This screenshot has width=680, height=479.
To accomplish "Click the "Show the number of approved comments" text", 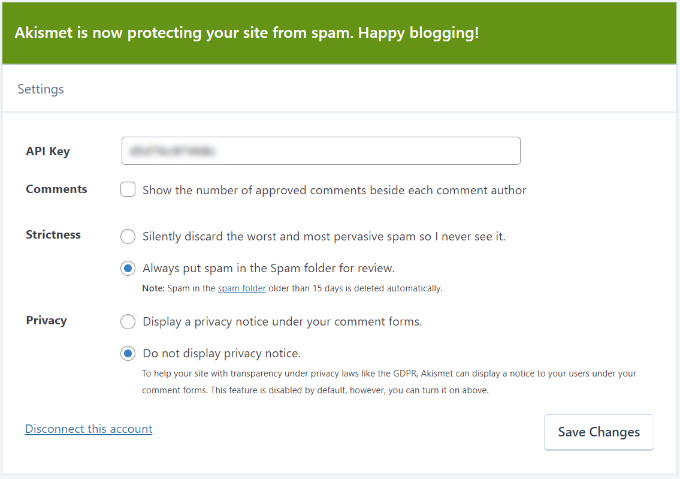I will pyautogui.click(x=334, y=190).
